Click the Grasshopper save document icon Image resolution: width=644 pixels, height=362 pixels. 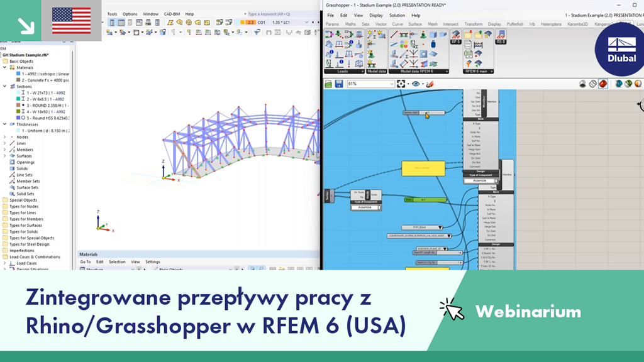click(x=339, y=84)
